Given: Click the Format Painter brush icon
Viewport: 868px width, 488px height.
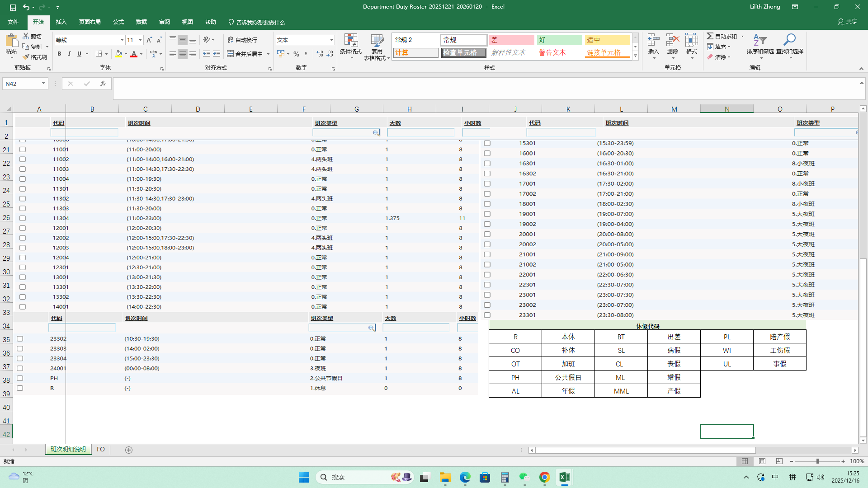Looking at the screenshot, I should click(26, 57).
